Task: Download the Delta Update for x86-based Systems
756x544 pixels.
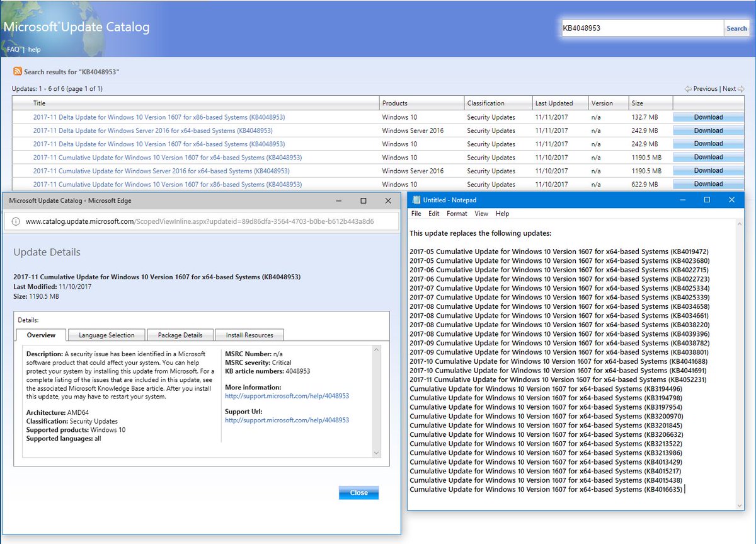Action: pos(708,117)
